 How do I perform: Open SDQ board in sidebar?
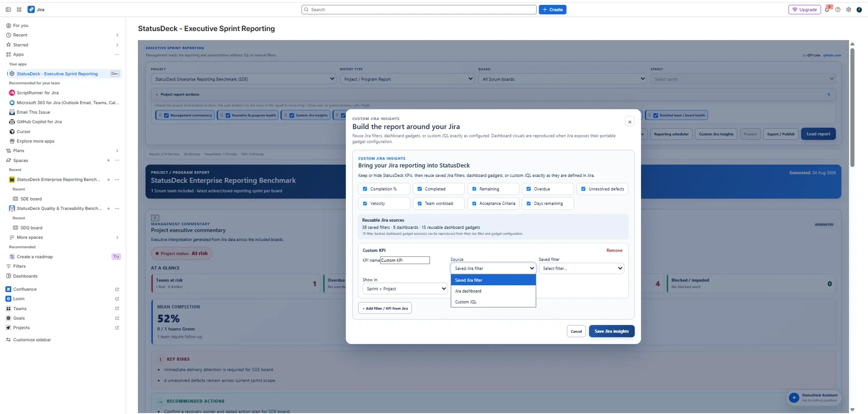point(31,228)
